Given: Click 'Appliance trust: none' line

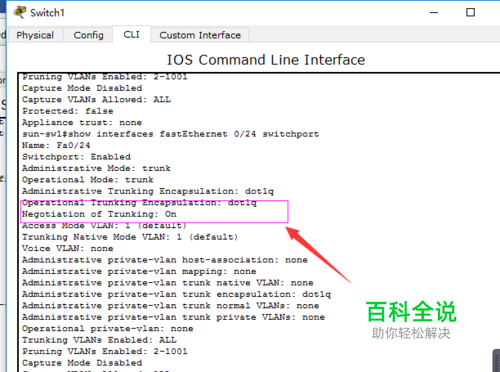Looking at the screenshot, I should [82, 122].
